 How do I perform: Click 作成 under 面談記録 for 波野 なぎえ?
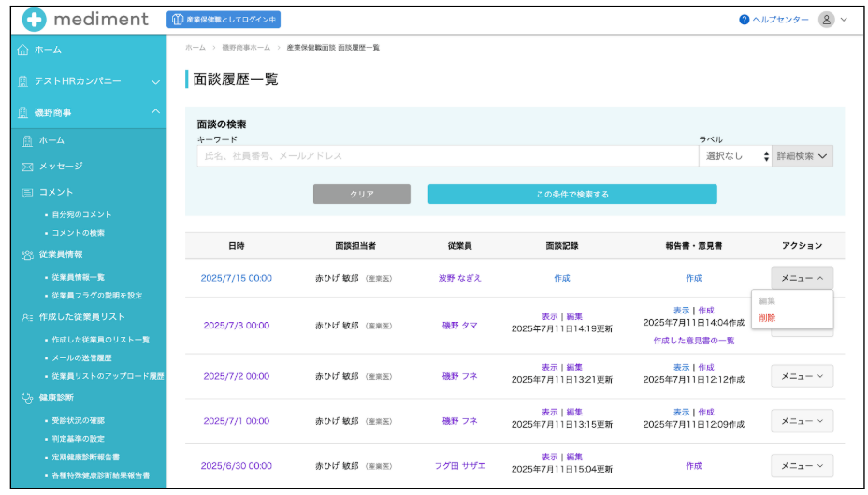pos(562,278)
